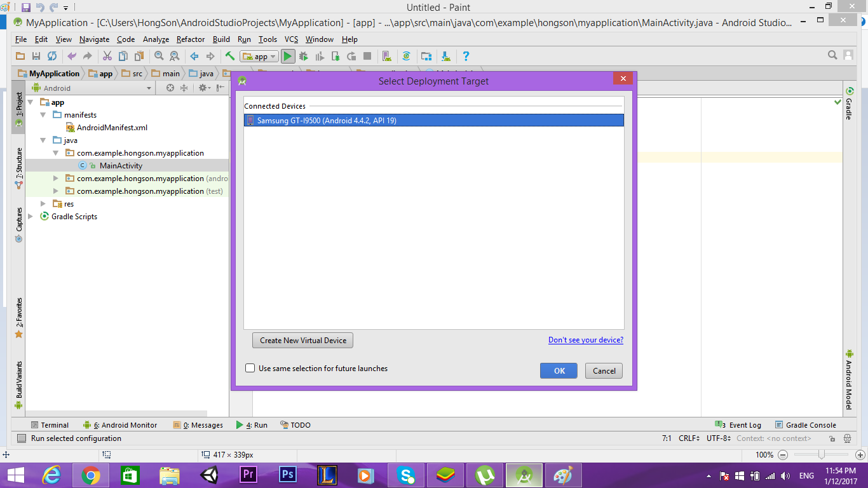Image resolution: width=868 pixels, height=488 pixels.
Task: Click Collapse All icon in Project panel
Action: (184, 88)
